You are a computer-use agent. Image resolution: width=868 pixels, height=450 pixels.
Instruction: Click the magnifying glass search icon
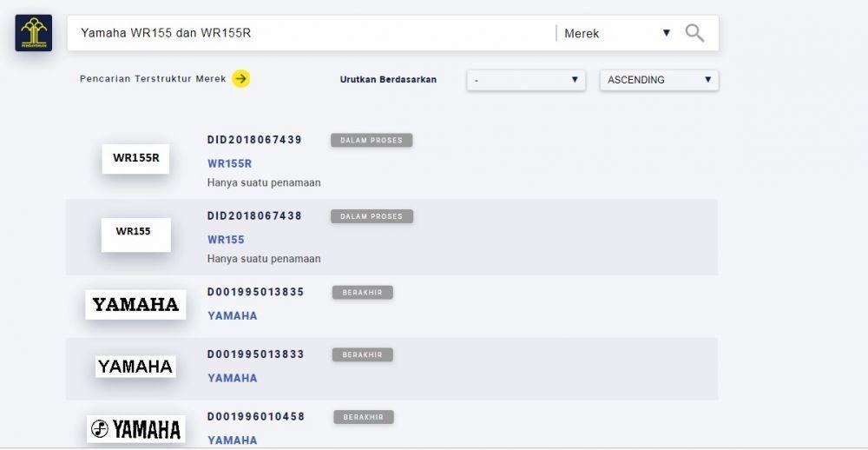(x=694, y=33)
